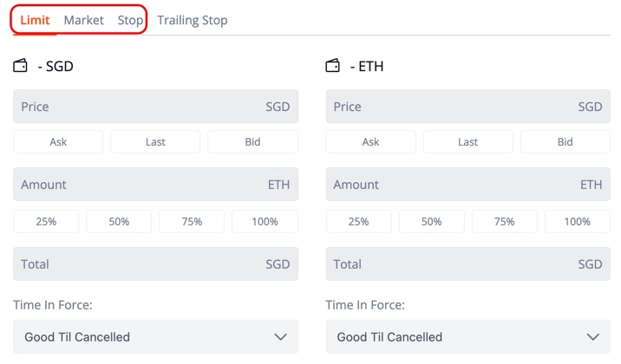Click the sell-side Bid price button

565,141
